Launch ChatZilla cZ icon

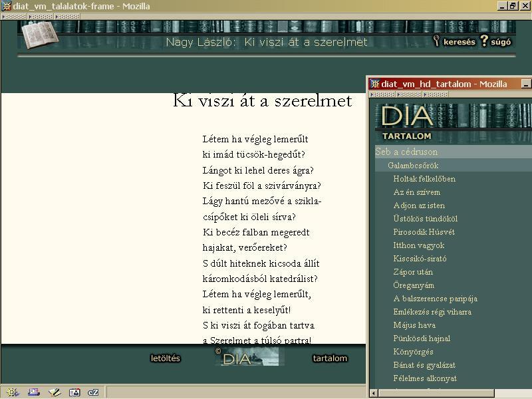click(x=93, y=392)
